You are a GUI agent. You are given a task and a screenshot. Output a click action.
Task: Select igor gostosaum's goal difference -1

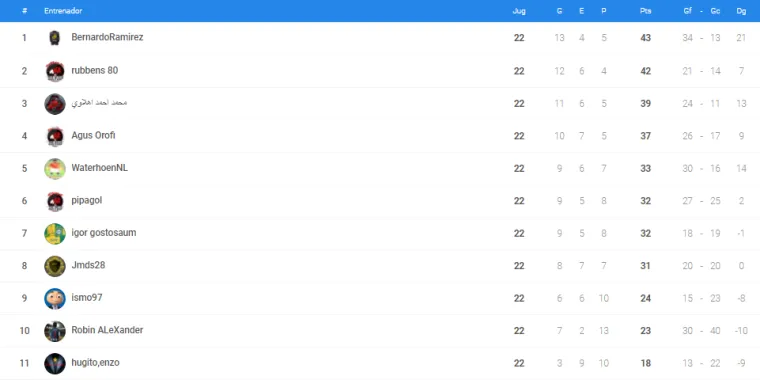coord(741,234)
